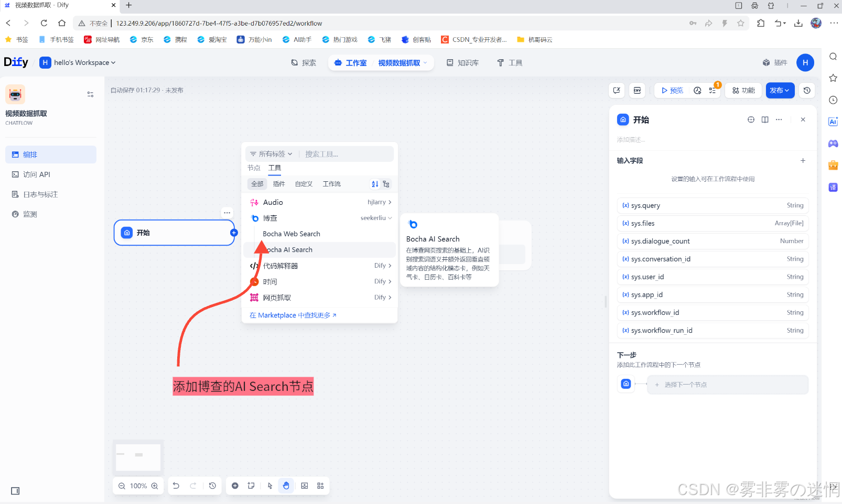Click browser refresh button
The image size is (842, 504).
pos(44,23)
